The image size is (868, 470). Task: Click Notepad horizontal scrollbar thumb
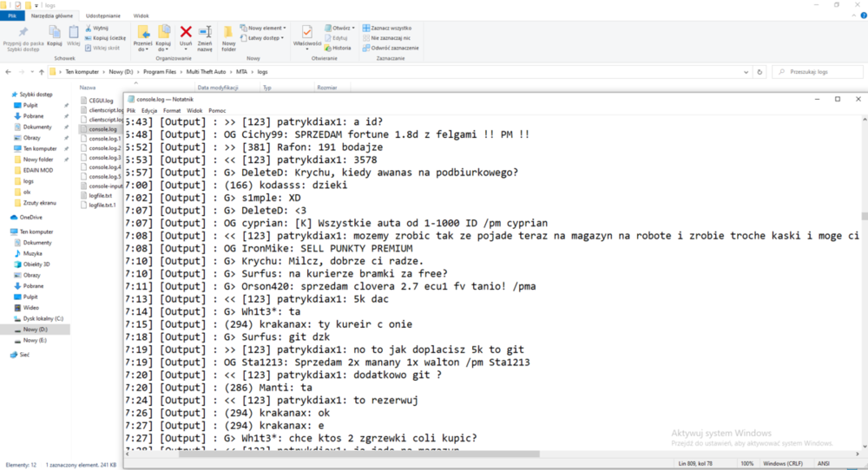click(x=359, y=454)
